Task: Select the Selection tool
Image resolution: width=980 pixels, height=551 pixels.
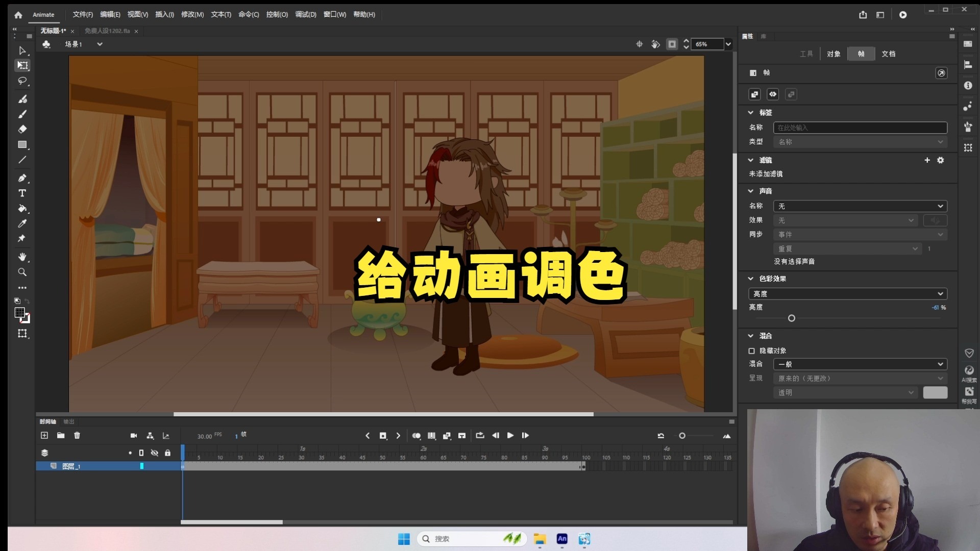Action: click(x=22, y=51)
